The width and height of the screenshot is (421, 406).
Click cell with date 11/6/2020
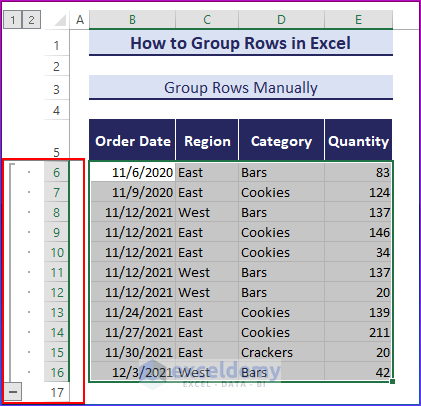coord(133,172)
